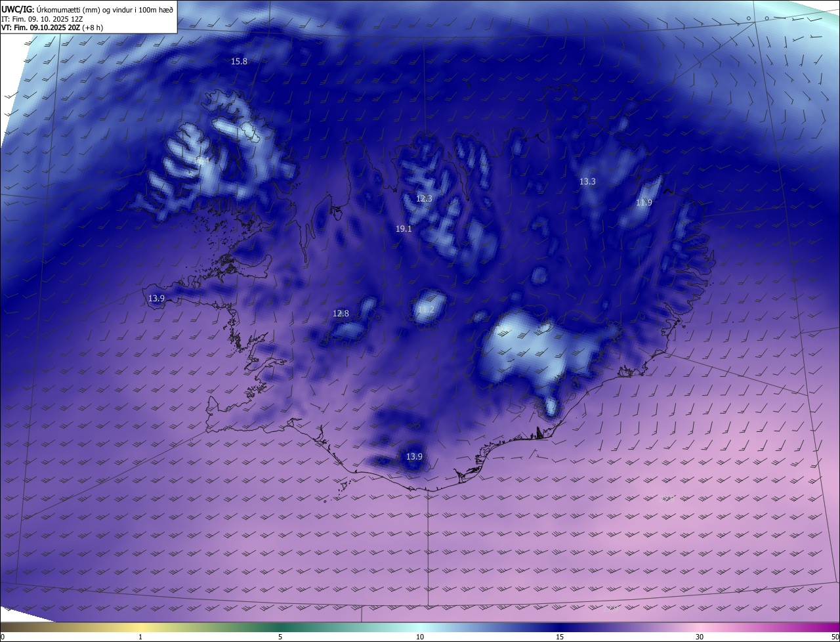Image resolution: width=840 pixels, height=642 pixels.
Task: Click the VT: Fim. 09.10.2025 20Z (+8 h) line
Action: 52,28
